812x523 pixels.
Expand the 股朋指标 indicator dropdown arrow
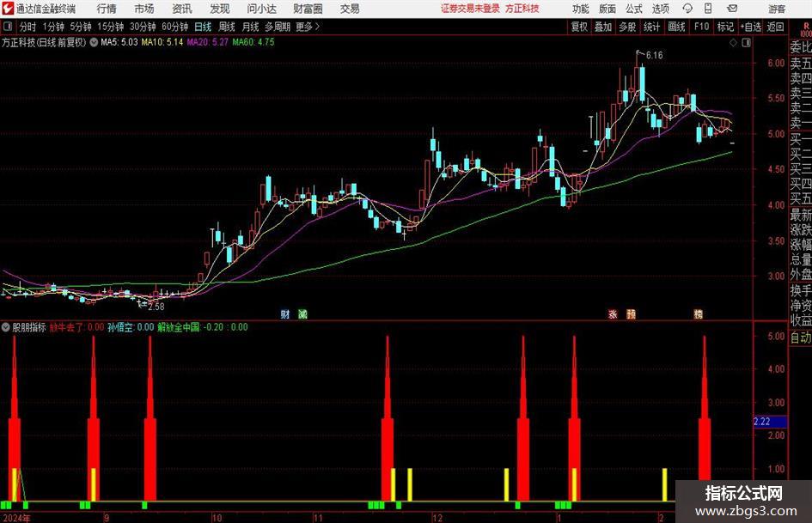click(6, 327)
